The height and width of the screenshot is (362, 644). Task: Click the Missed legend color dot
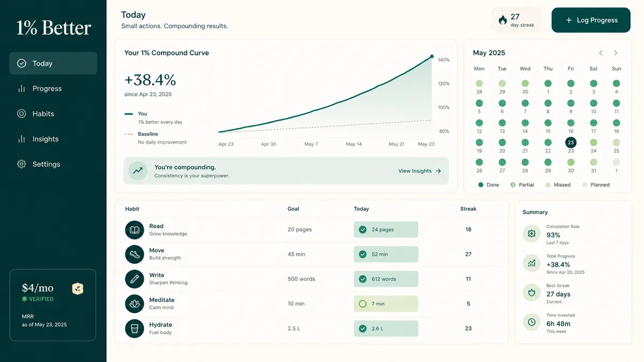(x=548, y=184)
